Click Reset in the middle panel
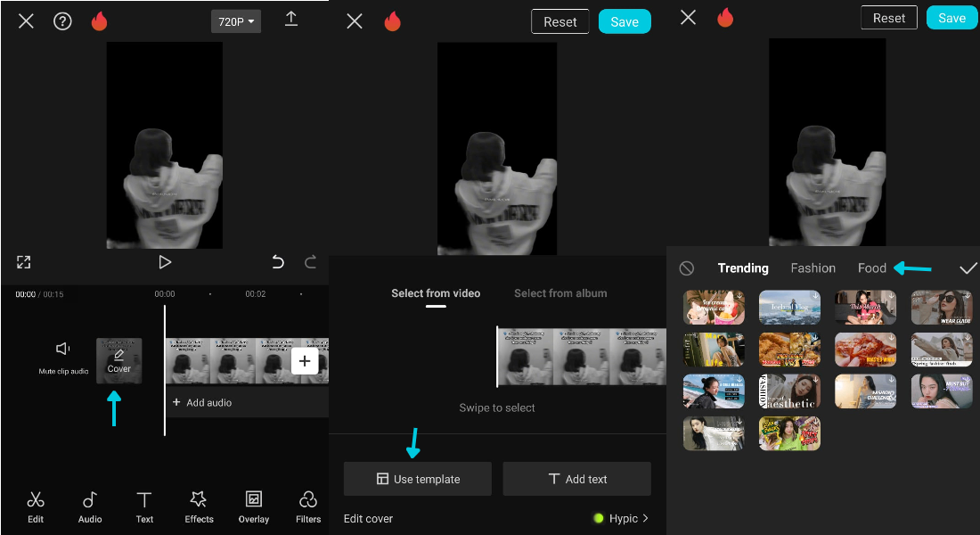 click(x=560, y=22)
